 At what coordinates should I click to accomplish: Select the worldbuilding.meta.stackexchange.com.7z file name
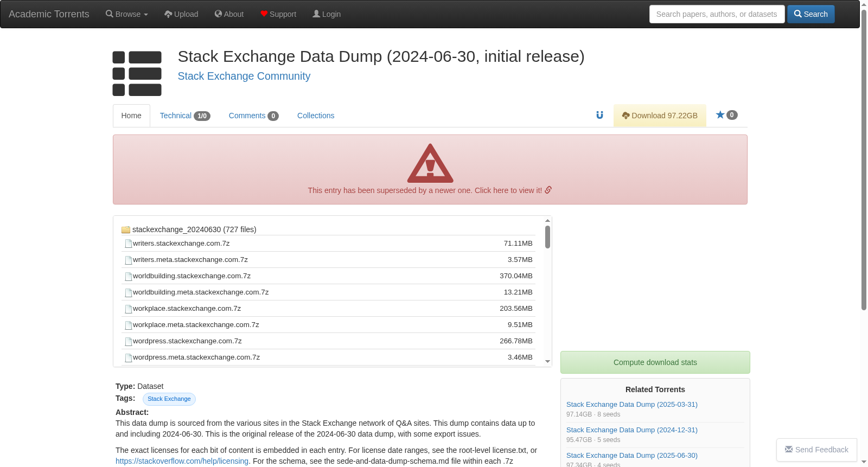tap(201, 292)
